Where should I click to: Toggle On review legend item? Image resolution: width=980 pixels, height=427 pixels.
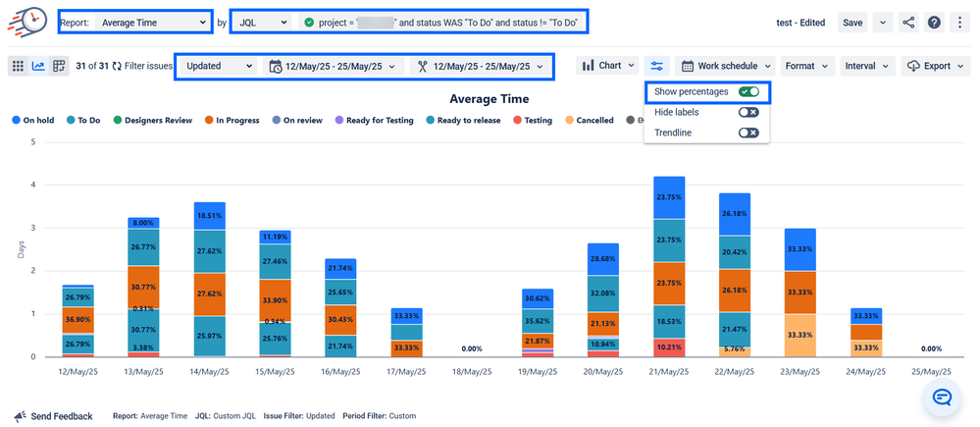point(297,120)
